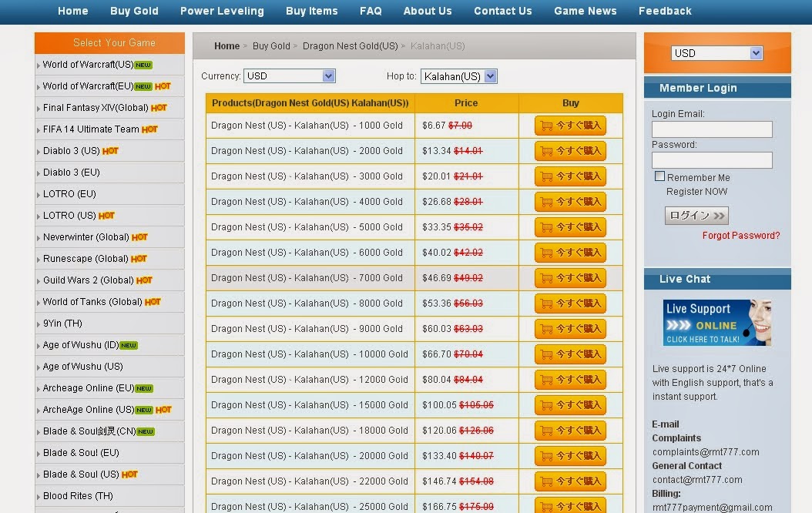The width and height of the screenshot is (812, 513).
Task: Open the Home menu in top navigation
Action: (73, 11)
